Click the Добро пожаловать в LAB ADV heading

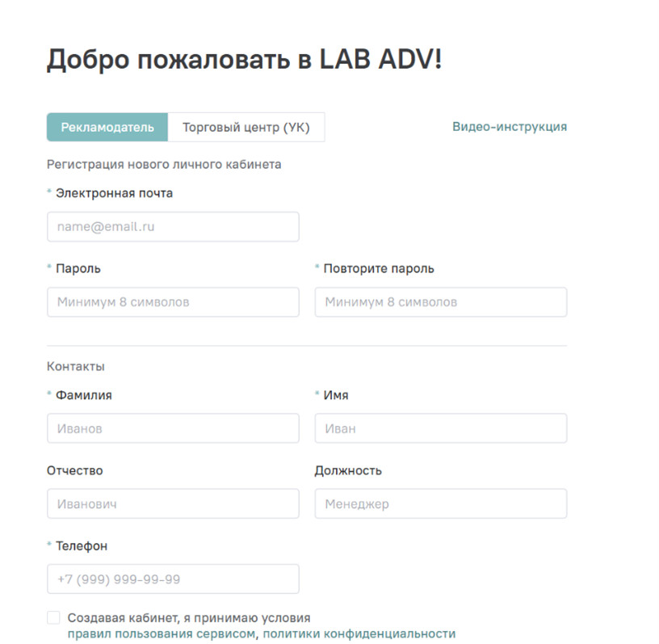(x=244, y=58)
